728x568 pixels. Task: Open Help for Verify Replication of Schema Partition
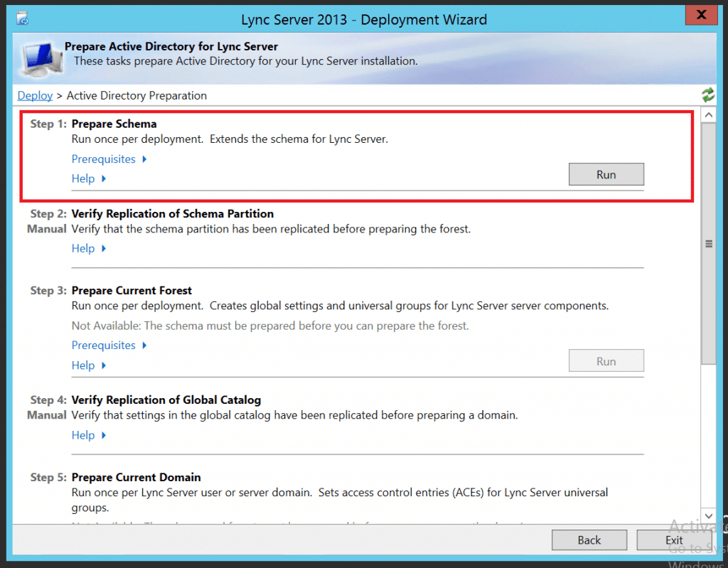(x=85, y=248)
